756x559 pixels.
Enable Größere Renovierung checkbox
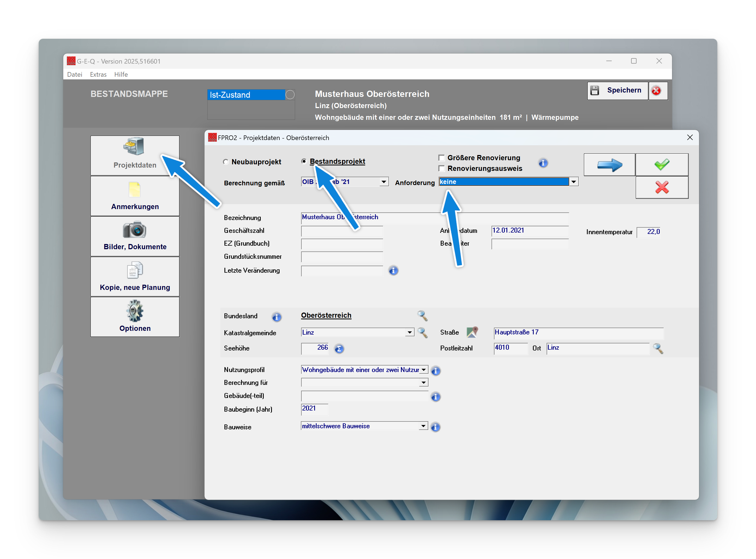point(441,158)
